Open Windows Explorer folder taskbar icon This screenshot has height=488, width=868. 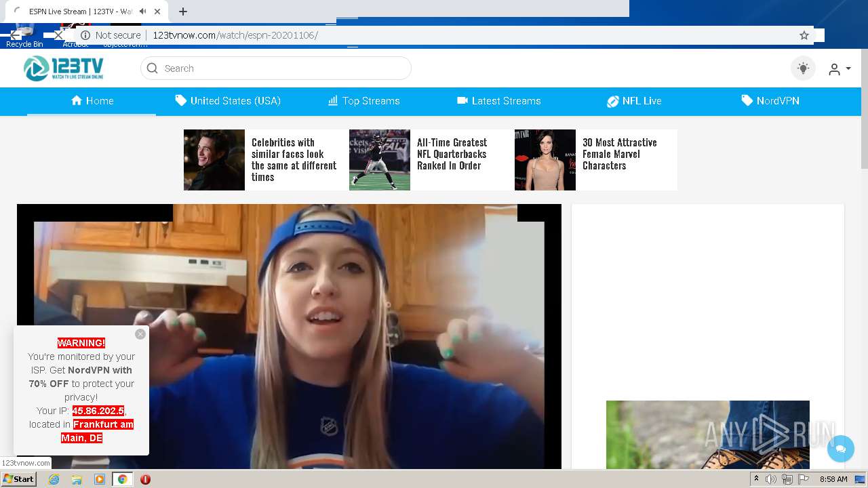pos(77,479)
